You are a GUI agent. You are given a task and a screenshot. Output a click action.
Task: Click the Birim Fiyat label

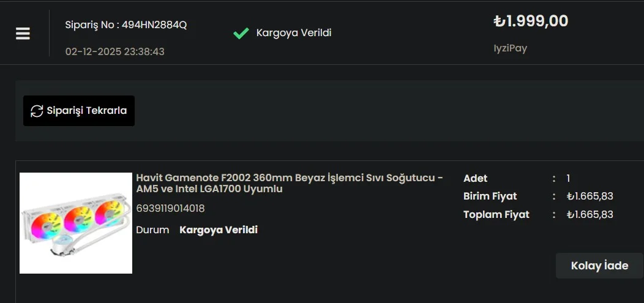[490, 196]
